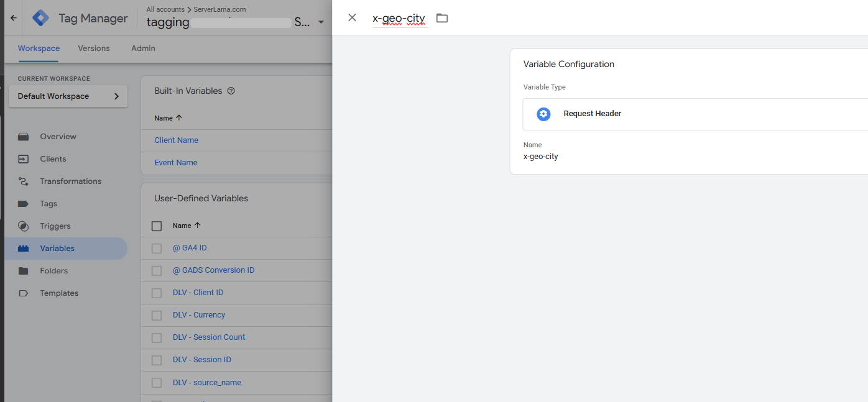The height and width of the screenshot is (402, 868).
Task: Click the help icon beside Built-In Variables
Action: point(231,91)
